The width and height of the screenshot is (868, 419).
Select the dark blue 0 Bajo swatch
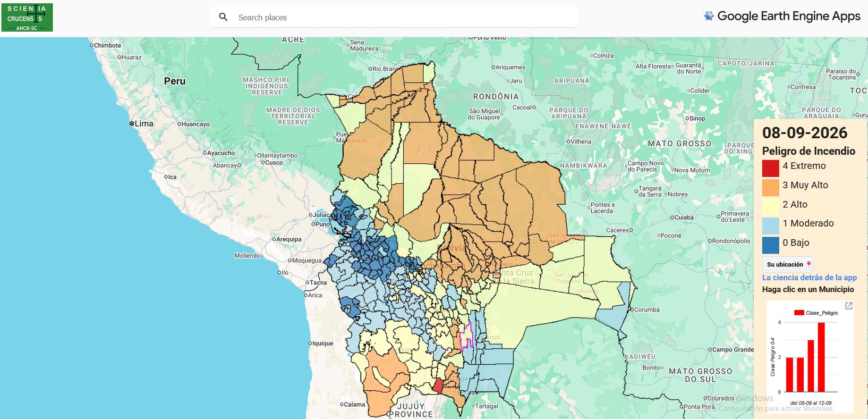coord(770,245)
